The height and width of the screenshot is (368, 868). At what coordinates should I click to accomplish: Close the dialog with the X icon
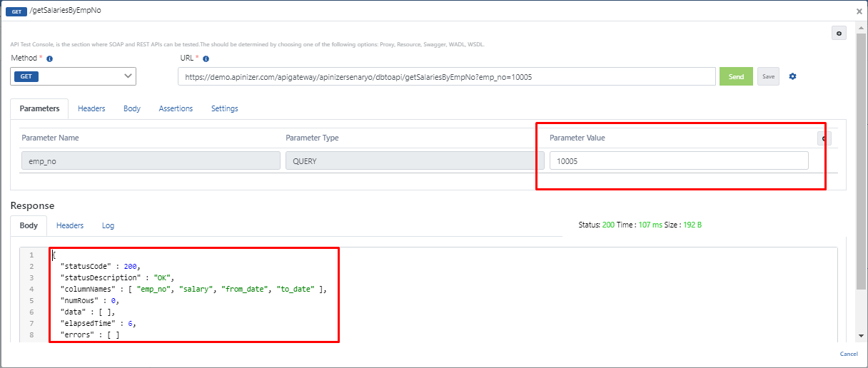click(x=859, y=11)
